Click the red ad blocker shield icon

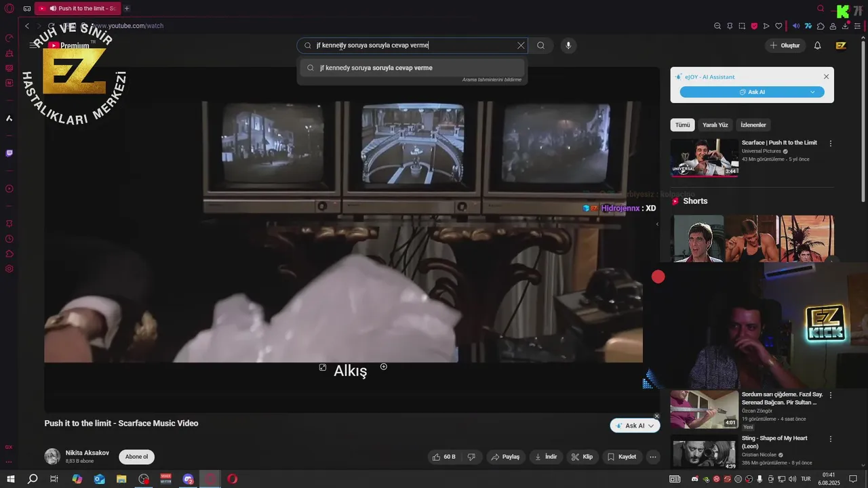754,26
